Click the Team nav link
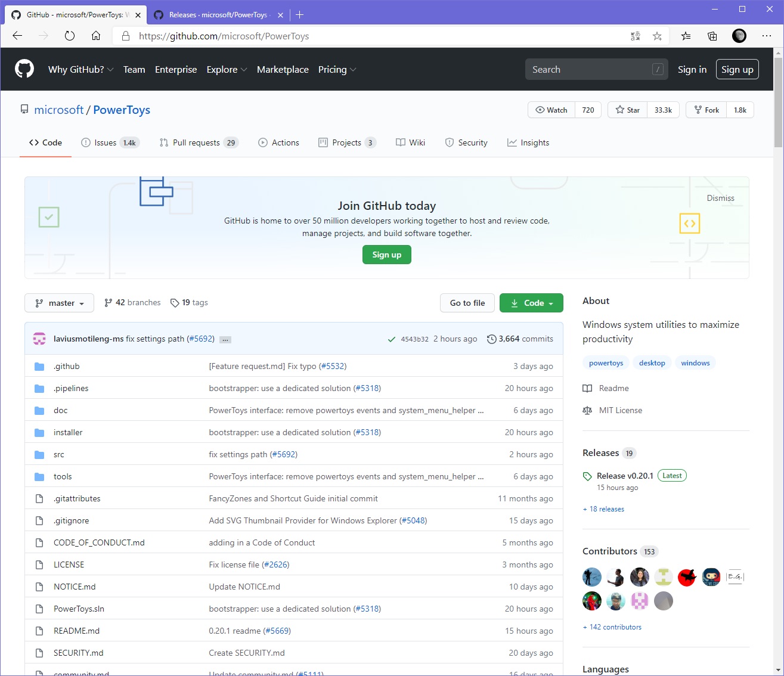The image size is (784, 676). point(134,69)
